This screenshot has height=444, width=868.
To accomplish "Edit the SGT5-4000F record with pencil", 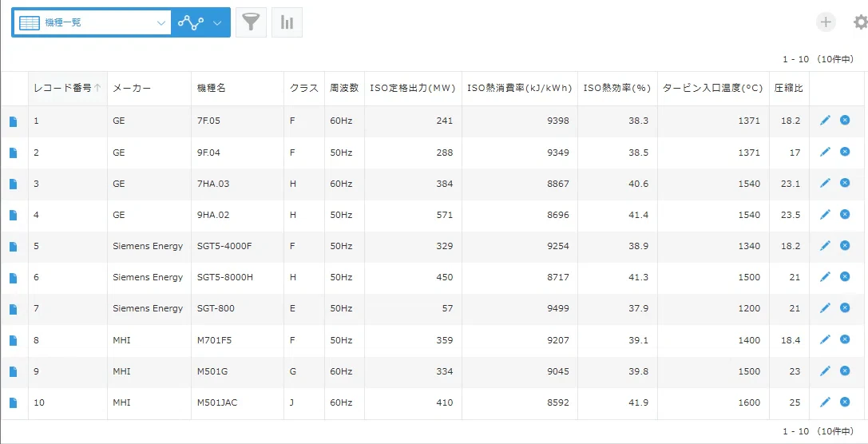I will (x=825, y=245).
